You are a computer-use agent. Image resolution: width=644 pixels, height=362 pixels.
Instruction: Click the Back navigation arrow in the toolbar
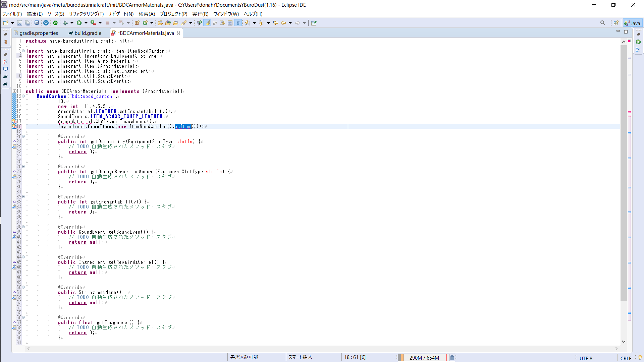[x=283, y=23]
